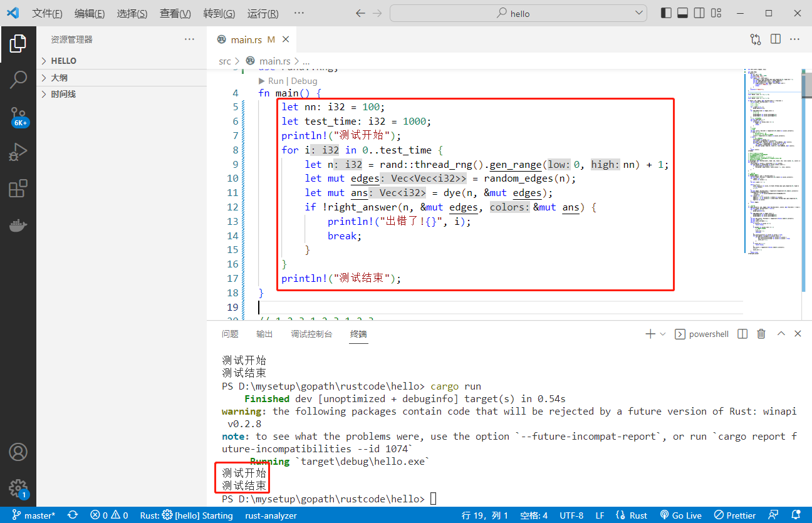Viewport: 812px width, 523px height.
Task: Open Explorer views and more actions ellipsis
Action: point(190,39)
